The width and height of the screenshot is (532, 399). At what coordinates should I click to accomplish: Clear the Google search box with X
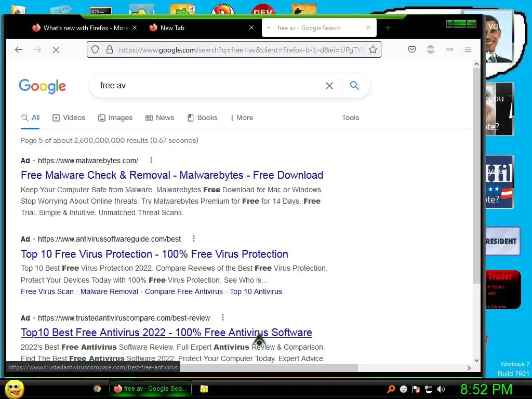click(329, 86)
